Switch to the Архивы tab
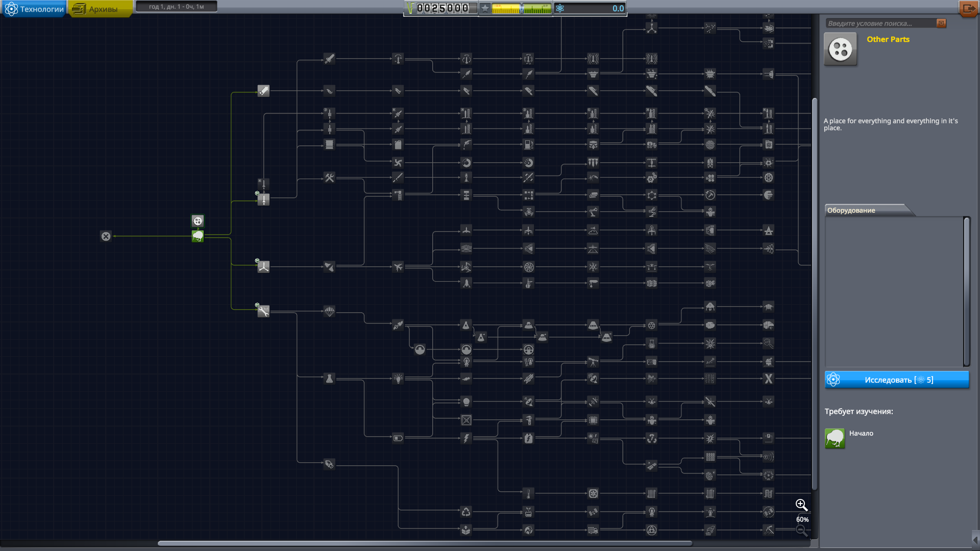This screenshot has width=980, height=551. (x=100, y=9)
